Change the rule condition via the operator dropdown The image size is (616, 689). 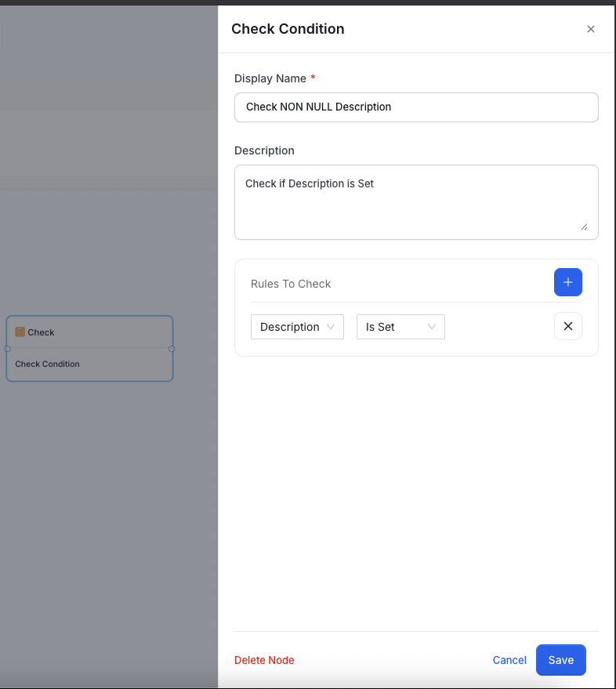pos(400,327)
